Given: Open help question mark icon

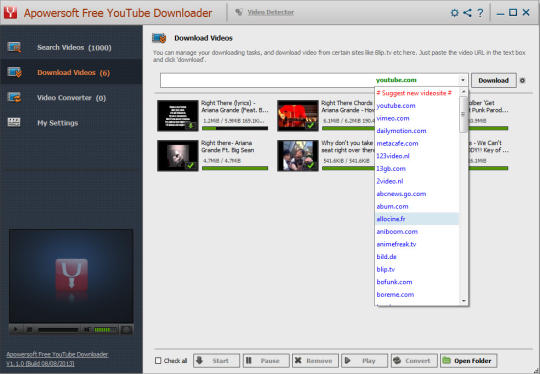Looking at the screenshot, I should [x=480, y=13].
